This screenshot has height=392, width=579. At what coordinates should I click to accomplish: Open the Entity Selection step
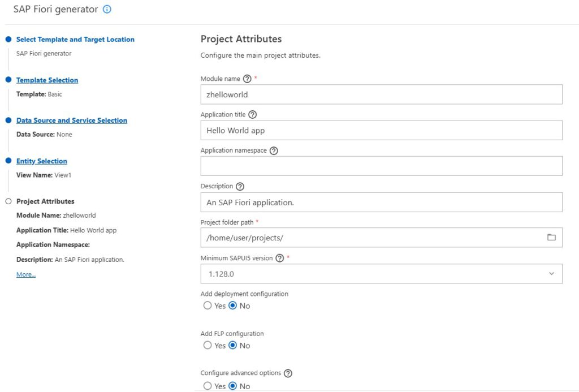[41, 161]
